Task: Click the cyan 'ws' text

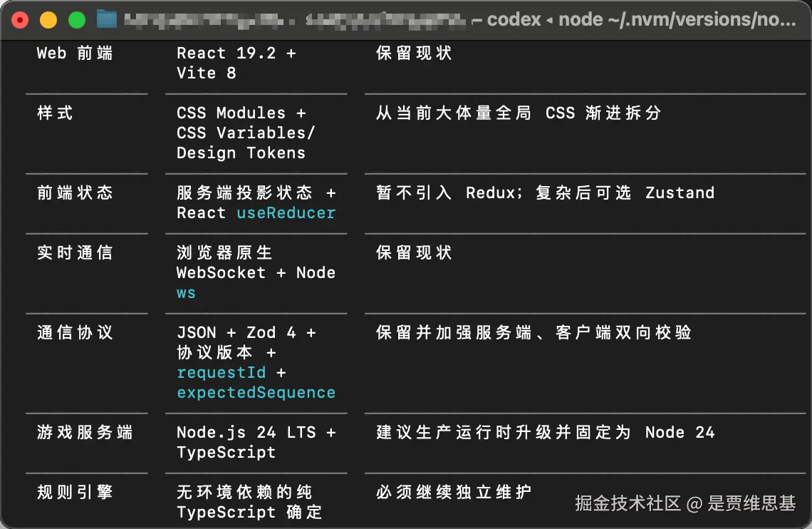Action: pyautogui.click(x=187, y=293)
